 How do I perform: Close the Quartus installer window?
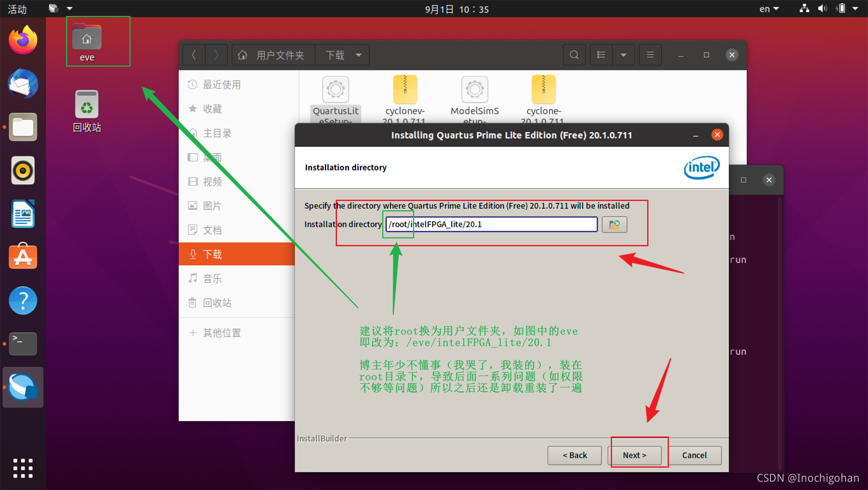tap(717, 135)
